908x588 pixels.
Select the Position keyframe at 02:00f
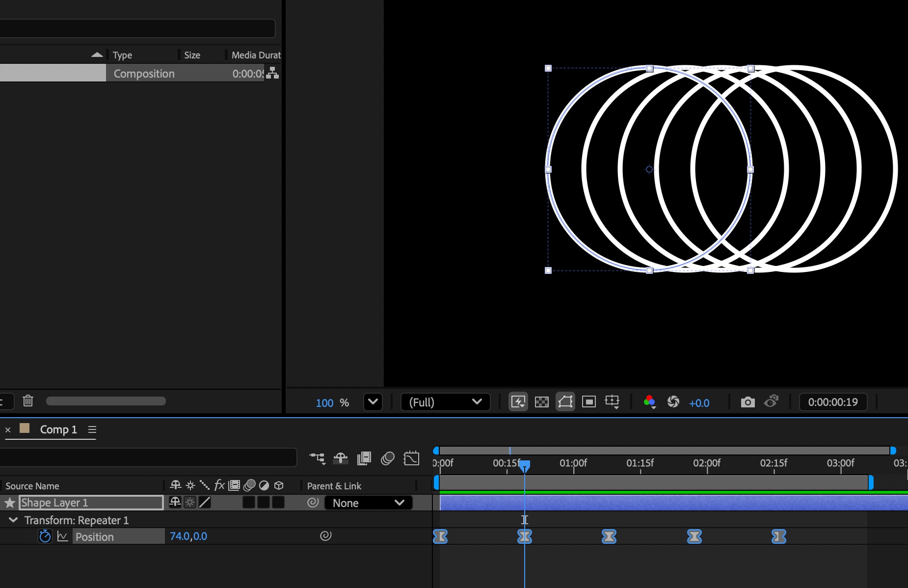[x=694, y=536]
